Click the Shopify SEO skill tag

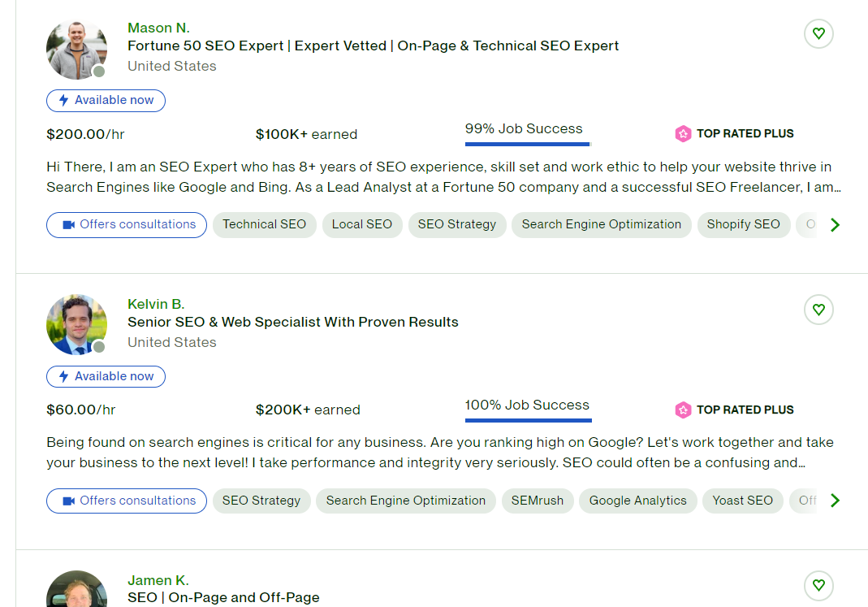pyautogui.click(x=743, y=225)
